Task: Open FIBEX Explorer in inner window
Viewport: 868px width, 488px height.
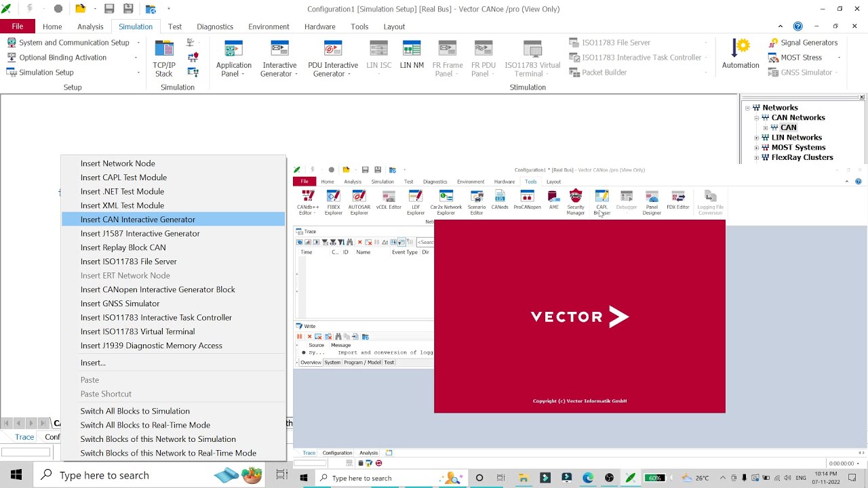Action: click(334, 203)
